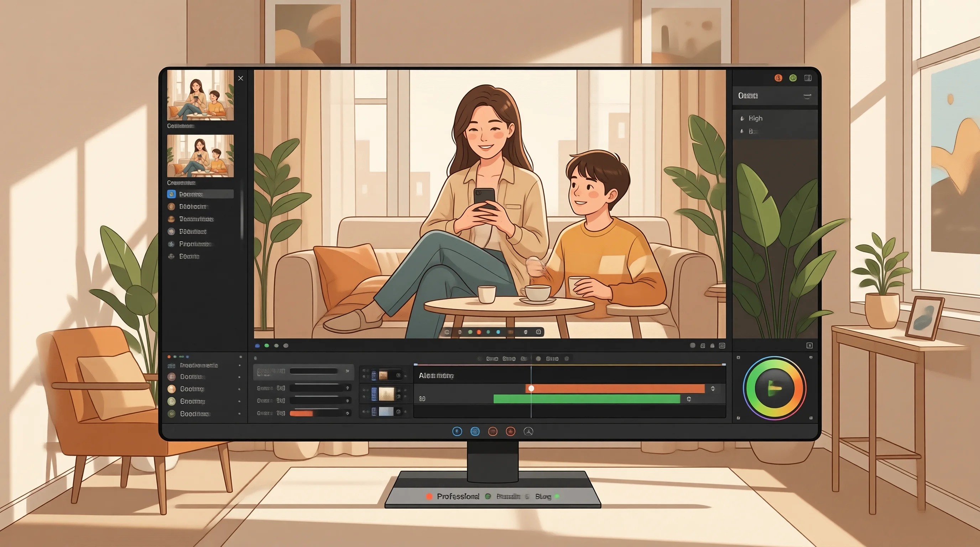Screen dimensions: 980x547
Task: Click the green round icon in top-right panel header
Action: click(x=793, y=78)
